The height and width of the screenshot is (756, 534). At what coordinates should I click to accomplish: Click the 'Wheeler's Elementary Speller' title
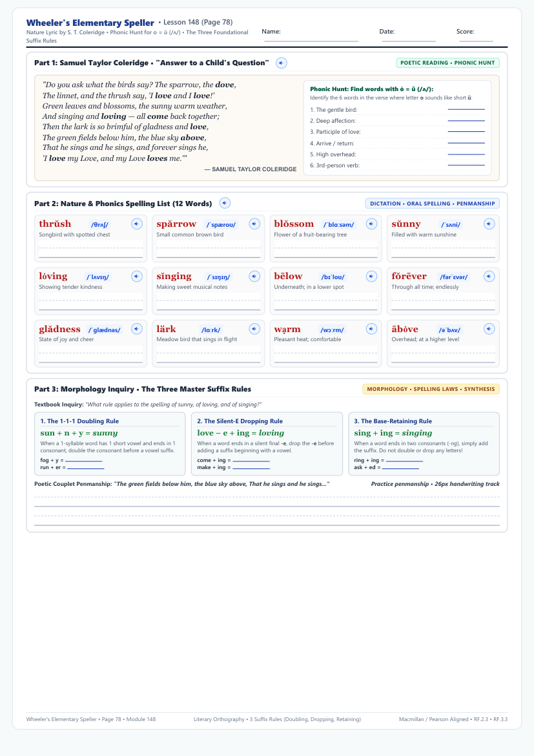90,23
